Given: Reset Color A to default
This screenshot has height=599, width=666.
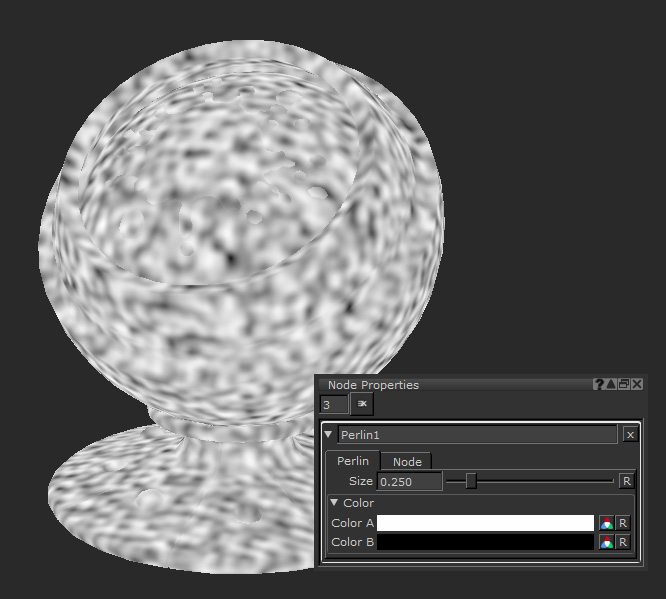Looking at the screenshot, I should [623, 523].
